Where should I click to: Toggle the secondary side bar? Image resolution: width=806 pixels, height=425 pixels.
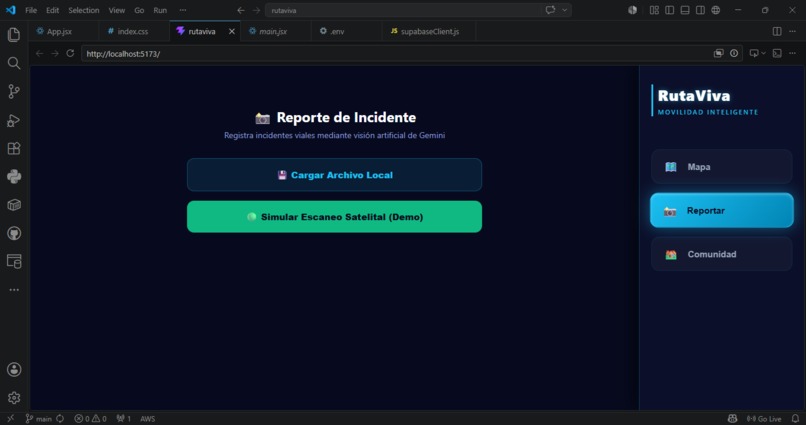click(x=701, y=10)
